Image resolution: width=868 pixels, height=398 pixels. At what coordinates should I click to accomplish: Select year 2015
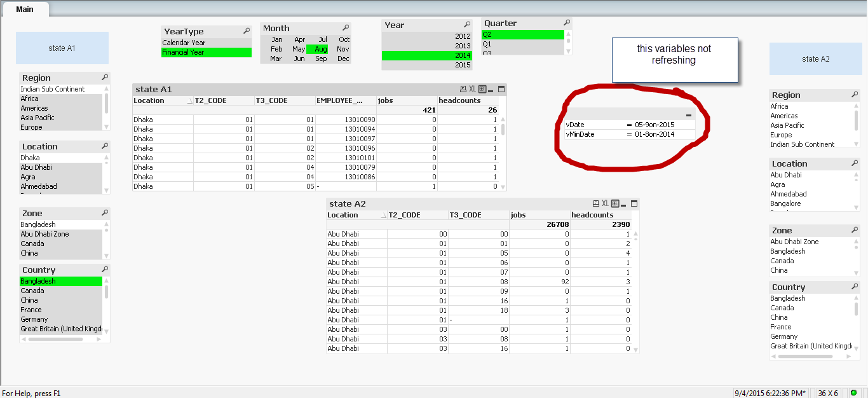pyautogui.click(x=427, y=65)
